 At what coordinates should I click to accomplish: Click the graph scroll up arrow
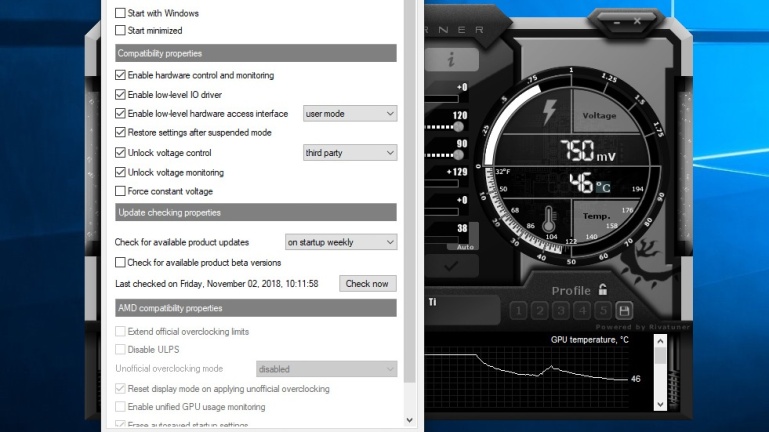(x=660, y=341)
